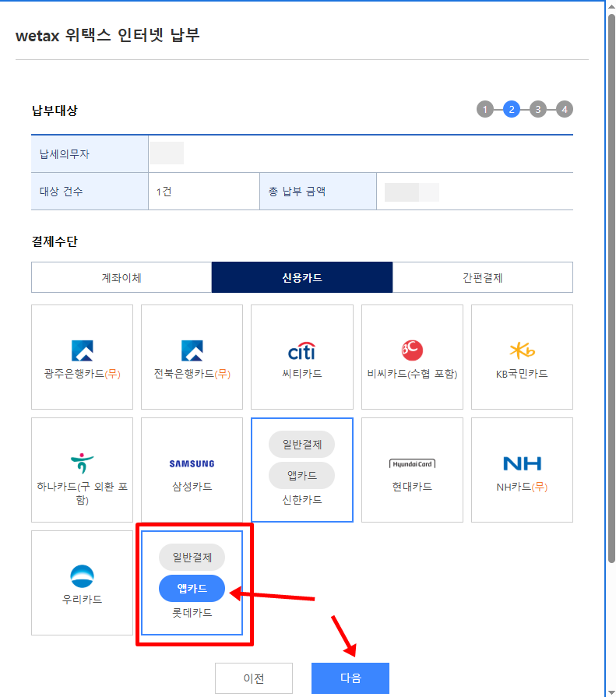Click the 대상 건수 label cell
Screen dimensions: 616x697
click(90, 192)
